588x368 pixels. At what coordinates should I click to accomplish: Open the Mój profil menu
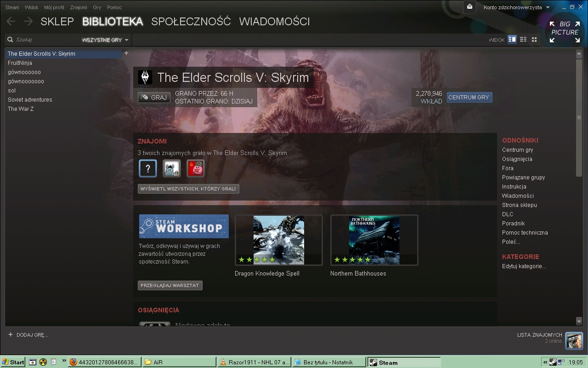coord(54,7)
